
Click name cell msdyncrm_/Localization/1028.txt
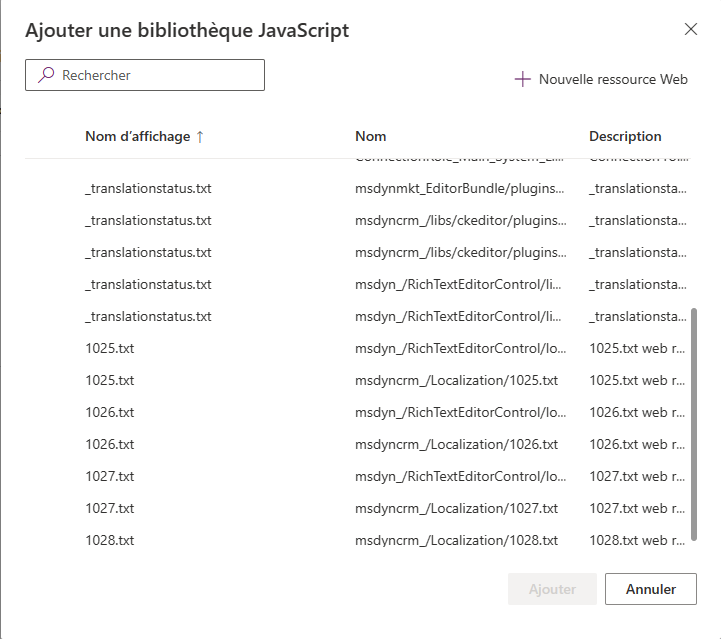tap(456, 540)
